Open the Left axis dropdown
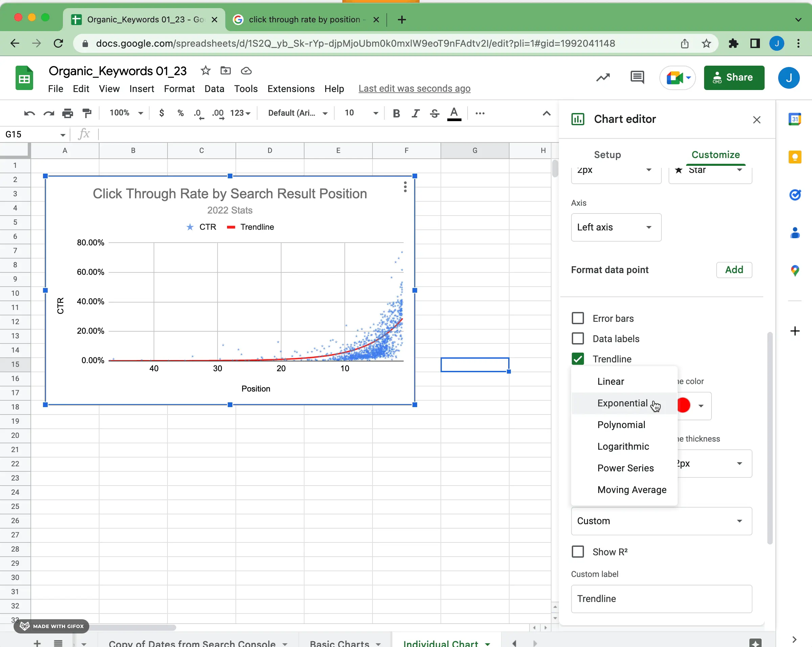812x647 pixels. pos(614,227)
